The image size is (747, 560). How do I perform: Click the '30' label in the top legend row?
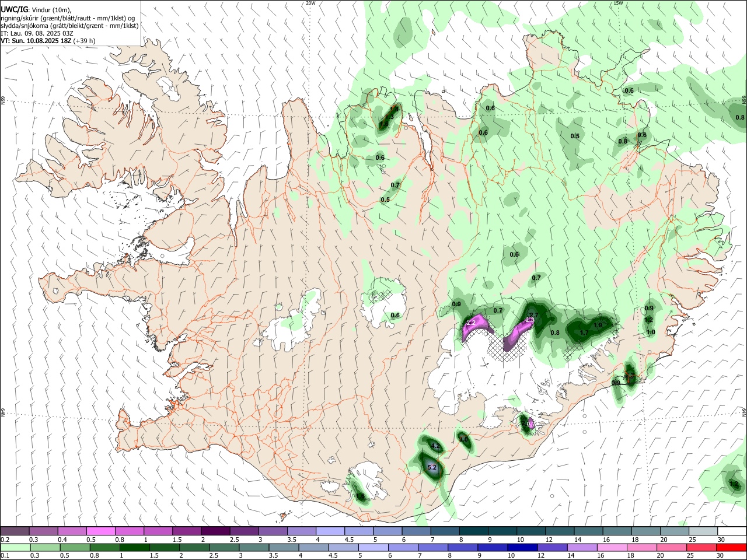[x=721, y=539]
